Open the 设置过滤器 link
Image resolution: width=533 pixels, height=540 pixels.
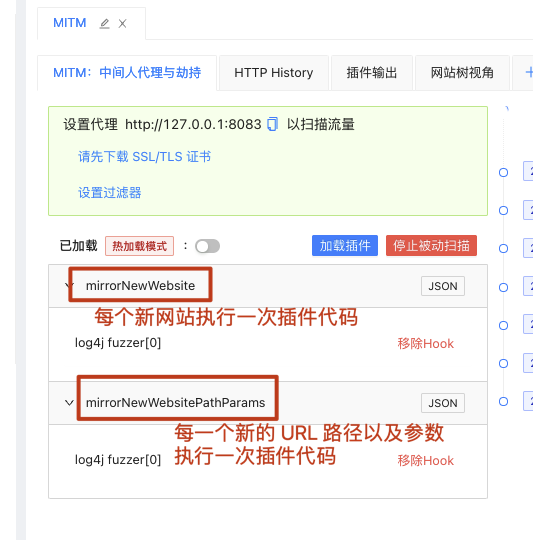(109, 193)
